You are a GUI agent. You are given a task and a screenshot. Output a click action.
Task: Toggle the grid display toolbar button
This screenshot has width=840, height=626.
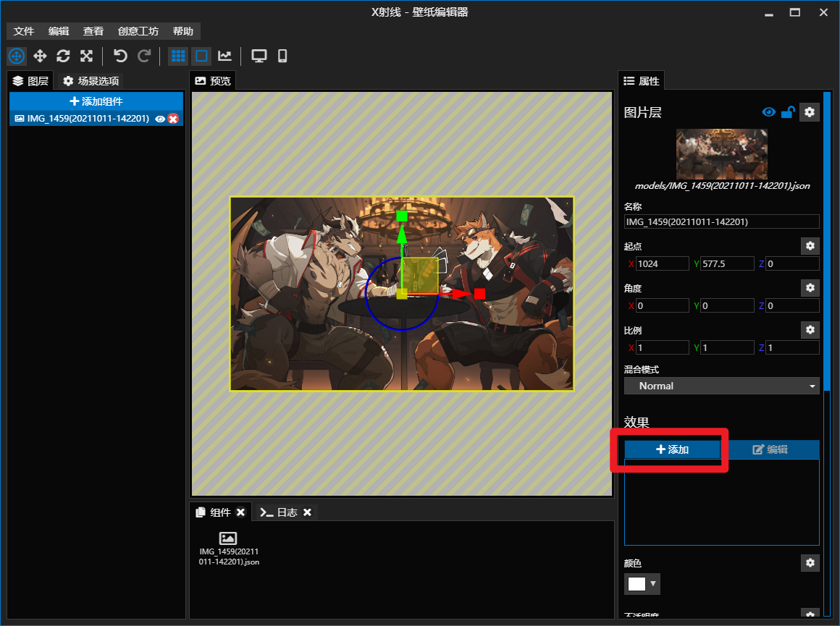(178, 56)
